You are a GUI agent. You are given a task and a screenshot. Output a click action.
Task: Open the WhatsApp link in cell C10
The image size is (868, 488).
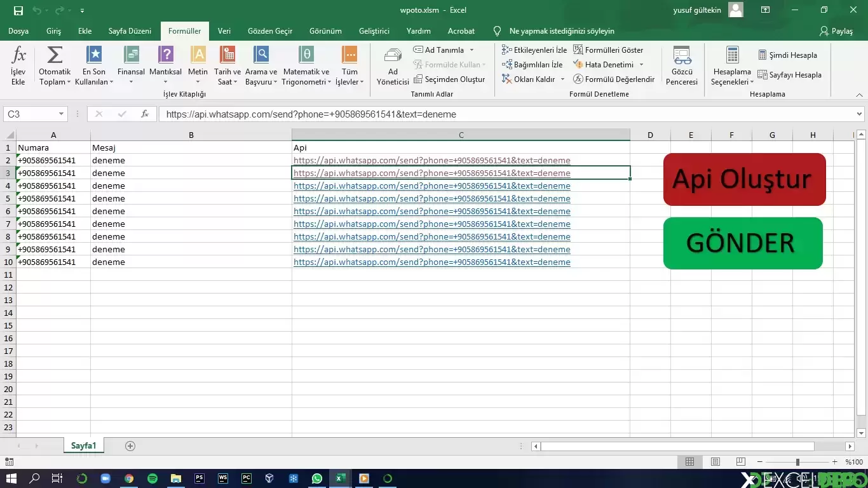tap(432, 262)
